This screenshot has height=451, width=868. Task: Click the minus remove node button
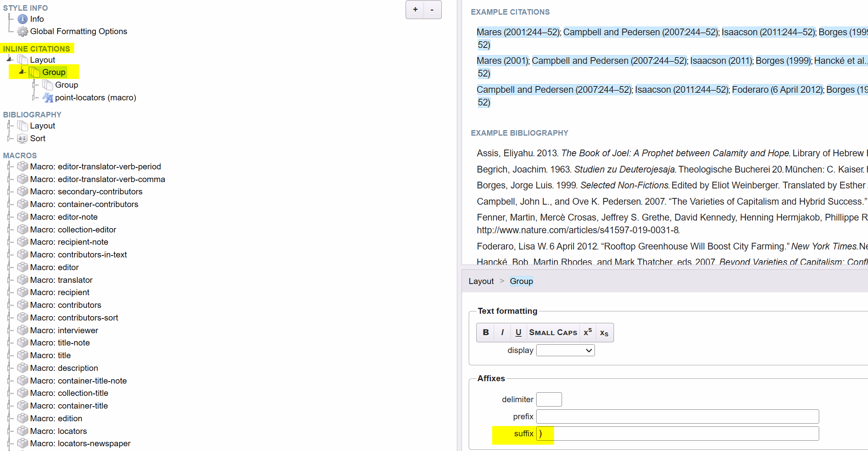click(x=432, y=10)
